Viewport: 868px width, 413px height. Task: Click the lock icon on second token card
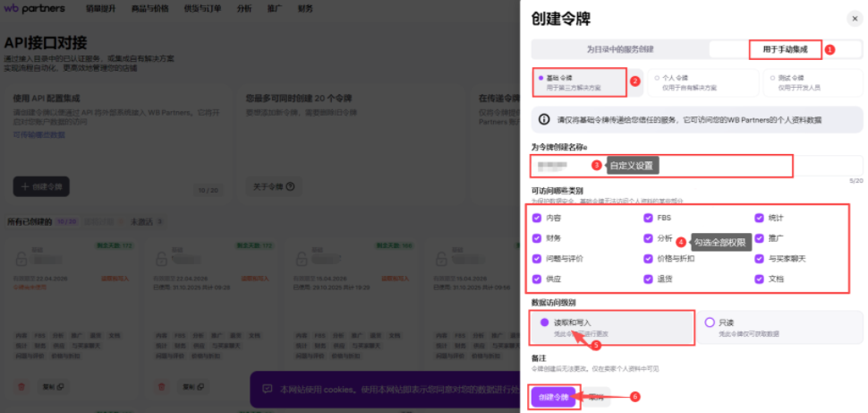pos(162,261)
